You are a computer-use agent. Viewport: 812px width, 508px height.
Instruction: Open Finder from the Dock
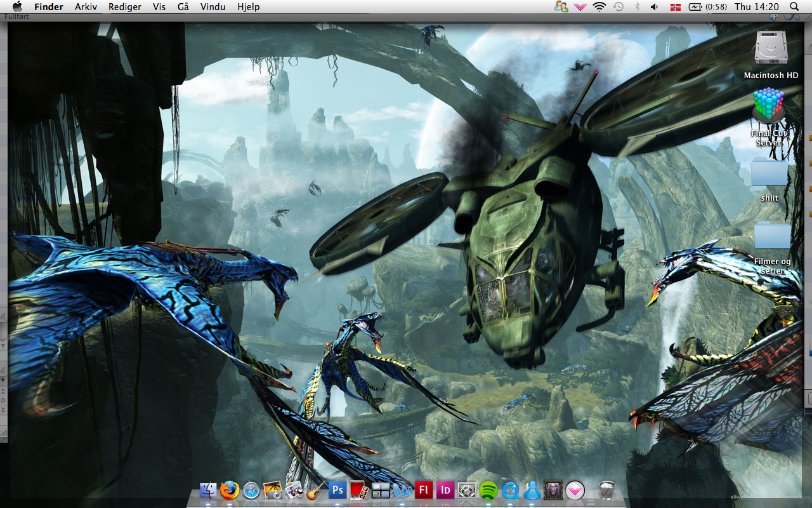click(x=208, y=490)
